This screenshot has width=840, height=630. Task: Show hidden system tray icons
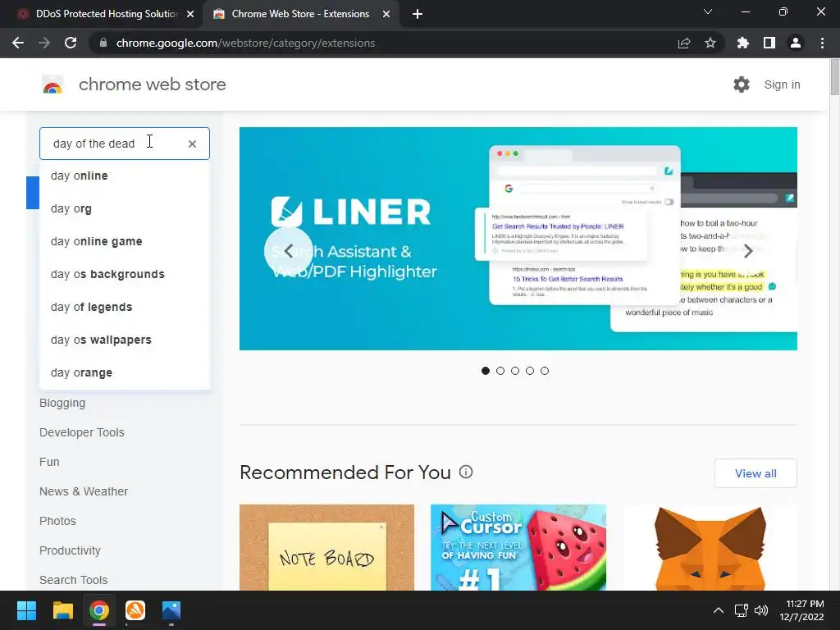click(719, 610)
